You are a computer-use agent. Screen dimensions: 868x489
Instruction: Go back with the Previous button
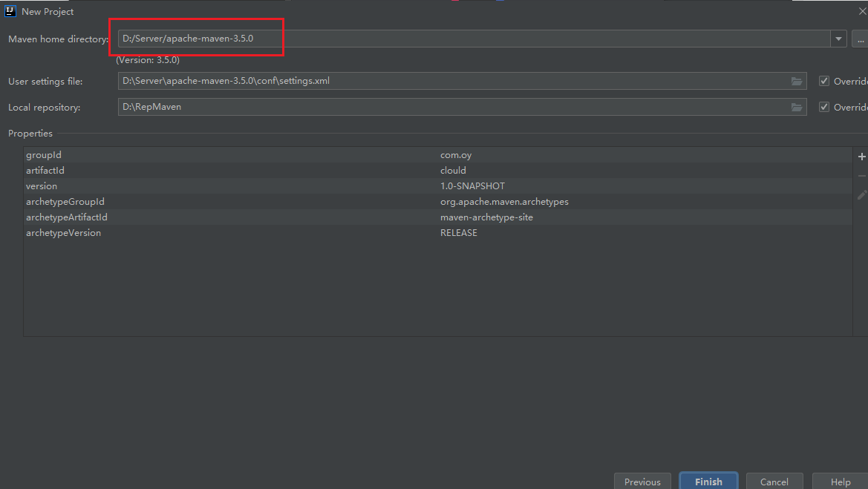point(642,482)
